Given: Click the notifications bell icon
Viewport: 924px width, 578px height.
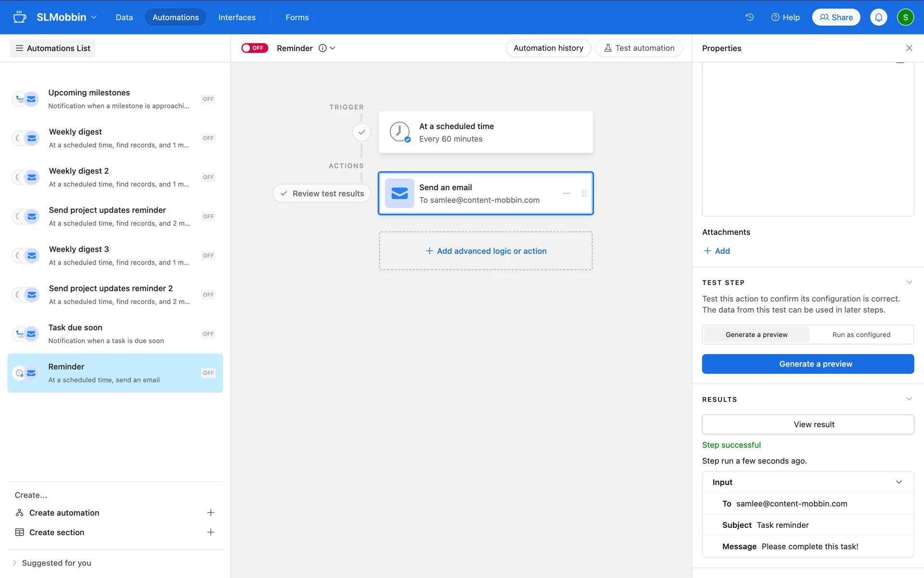Looking at the screenshot, I should coord(878,17).
